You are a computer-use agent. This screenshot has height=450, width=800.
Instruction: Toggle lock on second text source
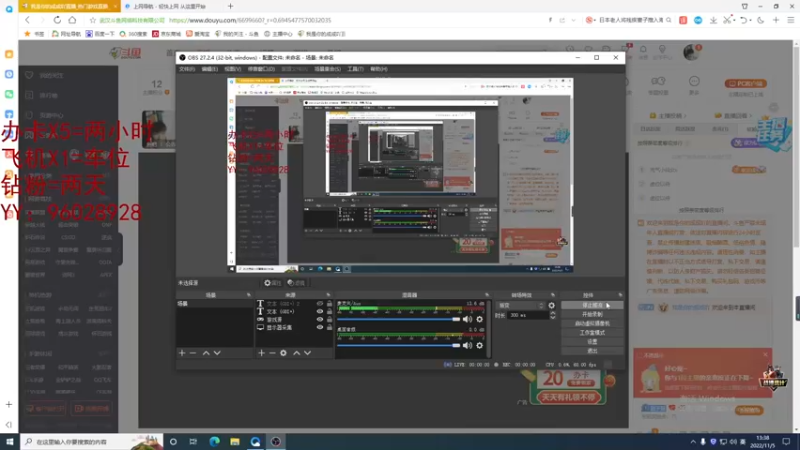[329, 311]
